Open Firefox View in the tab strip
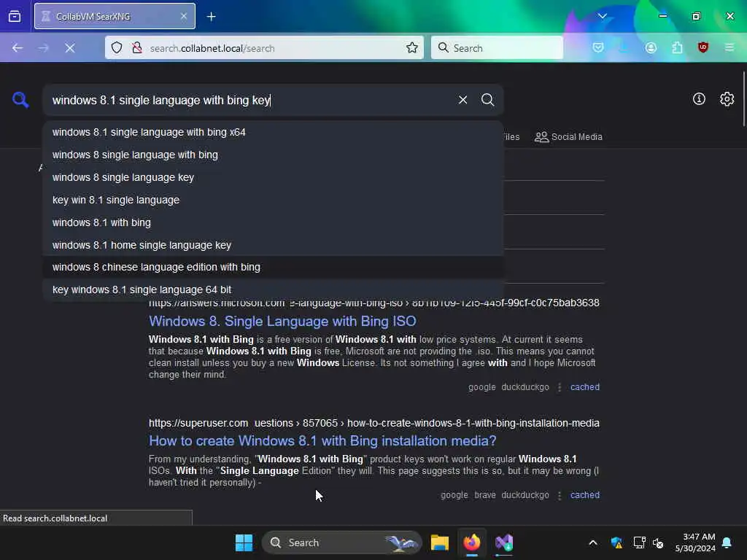Viewport: 747px width, 560px height. (x=15, y=17)
